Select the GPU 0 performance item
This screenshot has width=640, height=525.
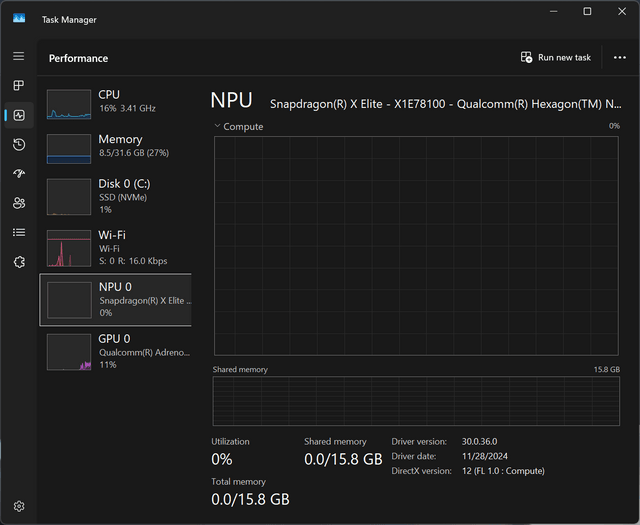click(x=116, y=352)
